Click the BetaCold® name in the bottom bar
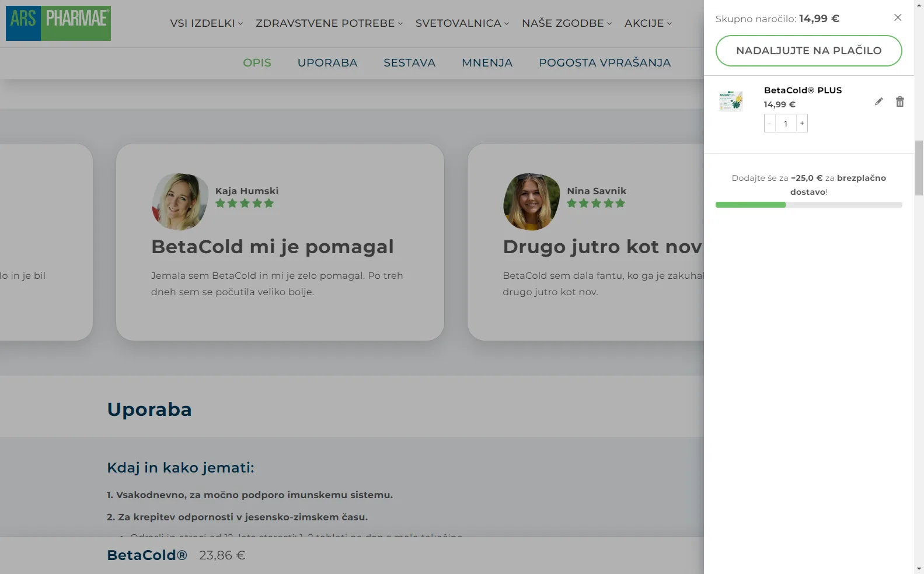Screen dimensions: 924x574 (x=147, y=555)
